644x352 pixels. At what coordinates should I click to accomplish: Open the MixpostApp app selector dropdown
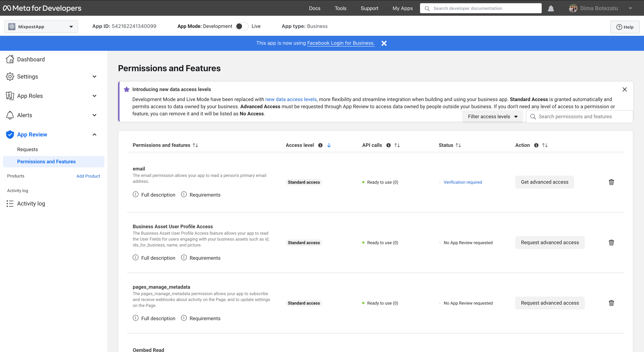point(41,27)
